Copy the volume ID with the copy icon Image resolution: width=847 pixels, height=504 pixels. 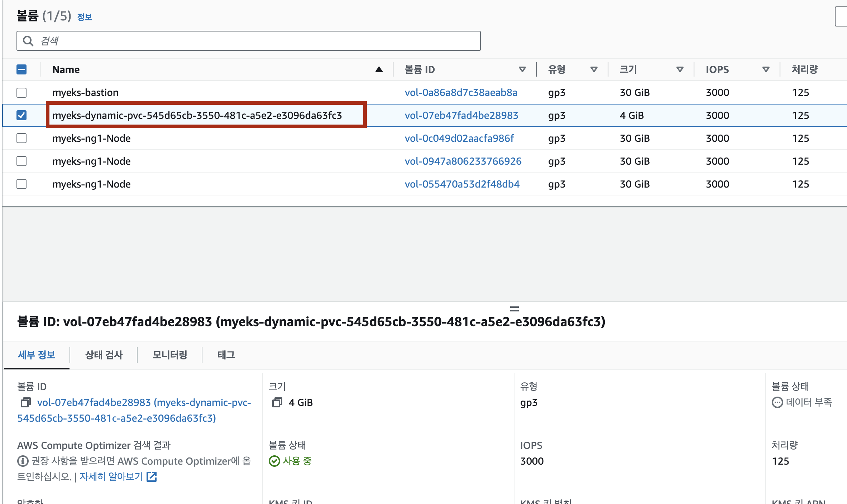point(25,402)
